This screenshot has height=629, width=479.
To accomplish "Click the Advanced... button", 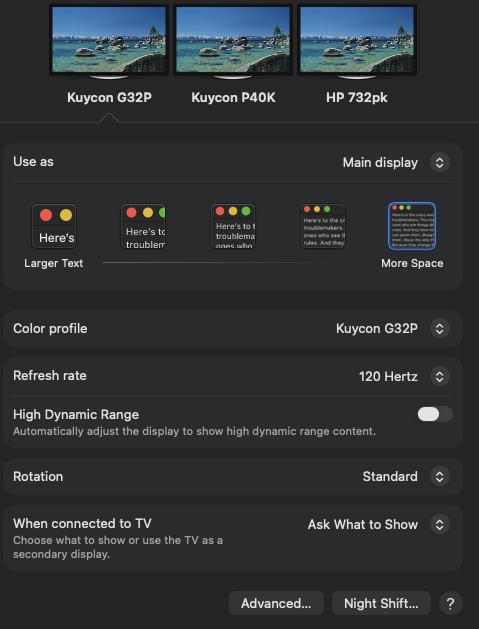I will 276,603.
